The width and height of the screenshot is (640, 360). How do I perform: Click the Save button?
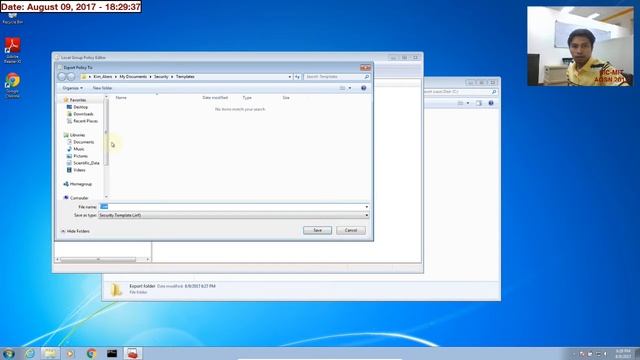pos(318,231)
